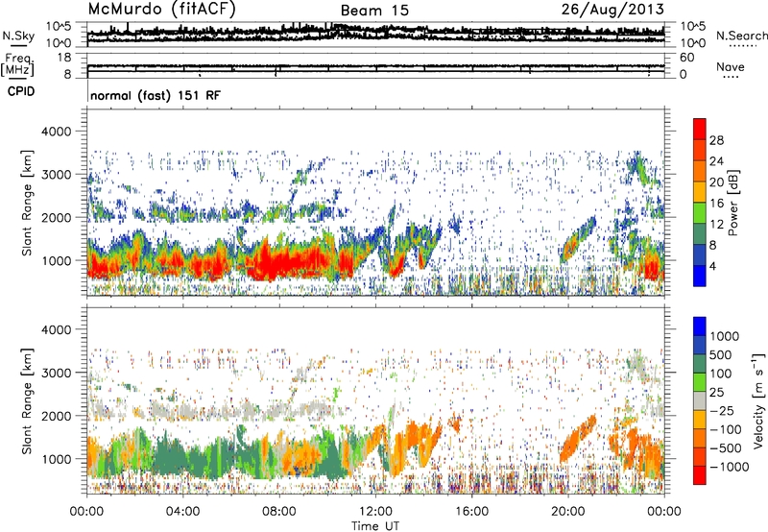The width and height of the screenshot is (768, 532).
Task: Click the 'Power [dB]' colorbar label
Action: coord(733,203)
